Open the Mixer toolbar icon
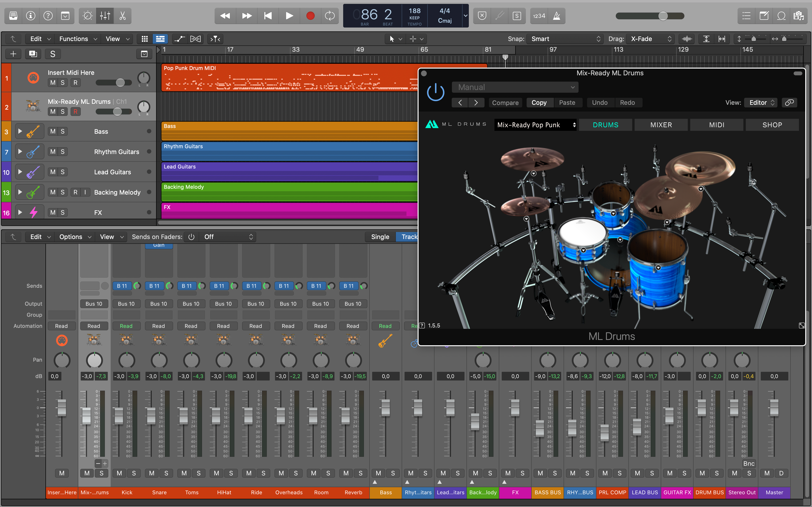The height and width of the screenshot is (507, 812). 105,16
